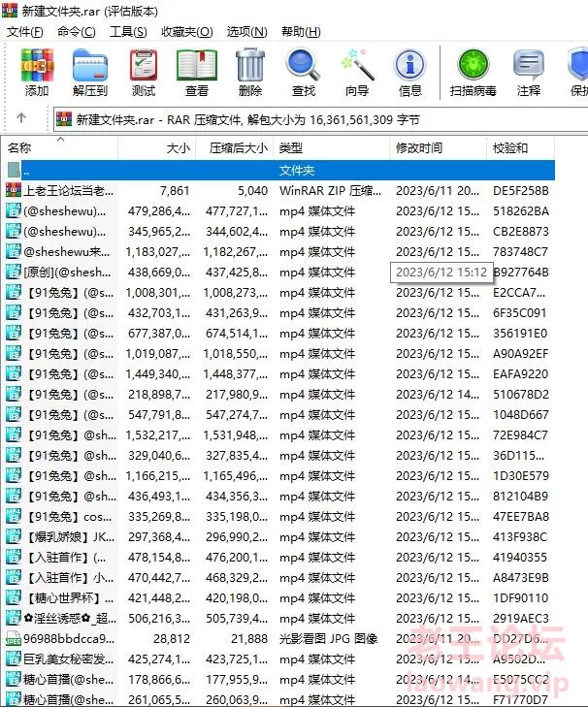Click the archive path address field
Image resolution: width=588 pixels, height=707 pixels.
coord(320,119)
